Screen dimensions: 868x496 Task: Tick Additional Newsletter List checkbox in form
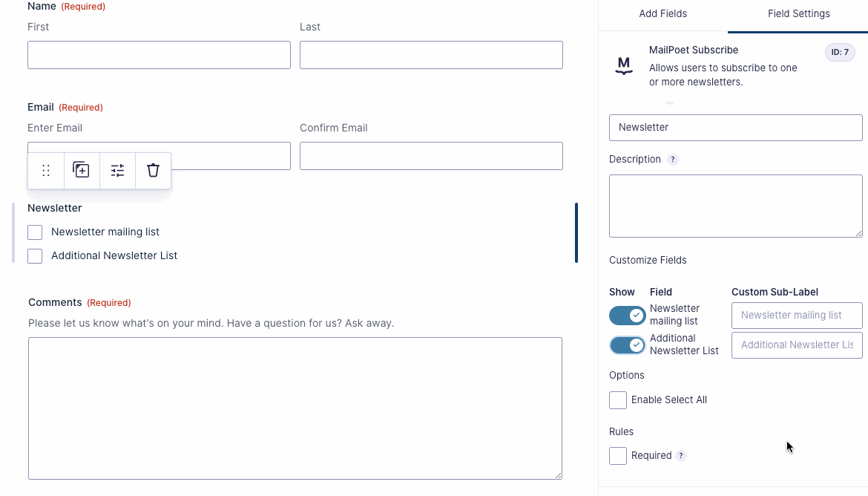35,256
